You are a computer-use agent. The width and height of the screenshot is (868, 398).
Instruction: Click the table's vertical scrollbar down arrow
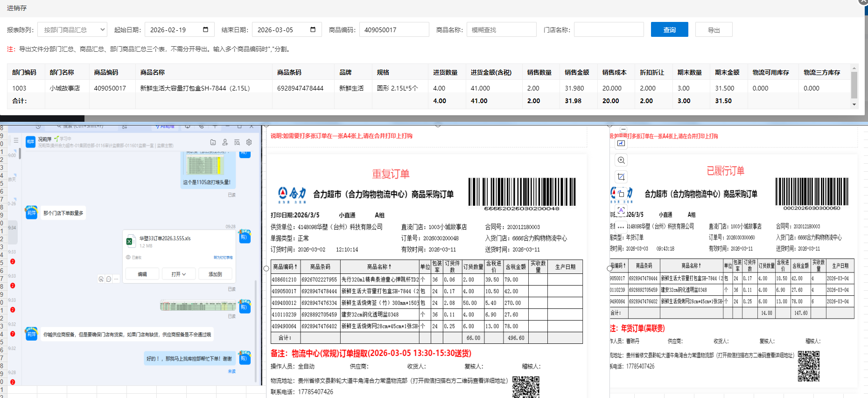pyautogui.click(x=854, y=105)
